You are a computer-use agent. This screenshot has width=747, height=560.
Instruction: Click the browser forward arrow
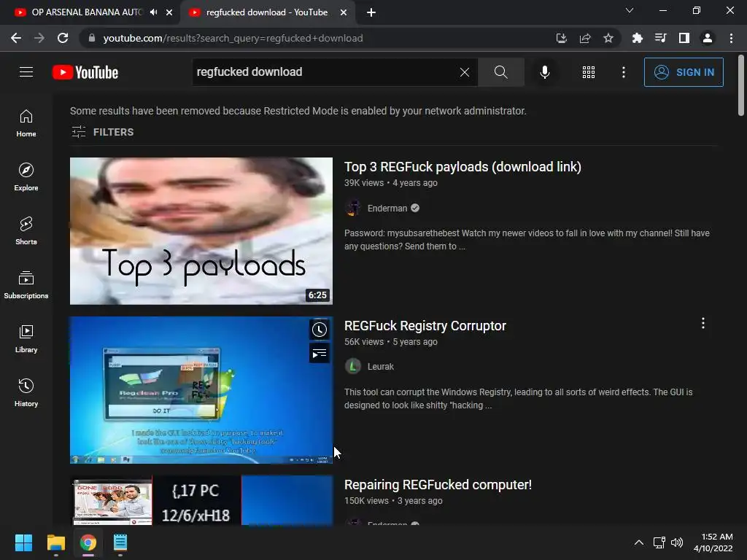tap(39, 38)
